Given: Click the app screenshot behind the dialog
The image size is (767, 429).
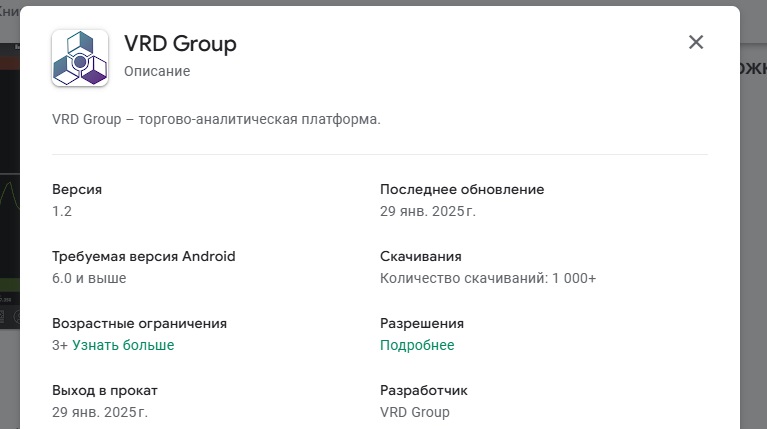Looking at the screenshot, I should coord(10,200).
